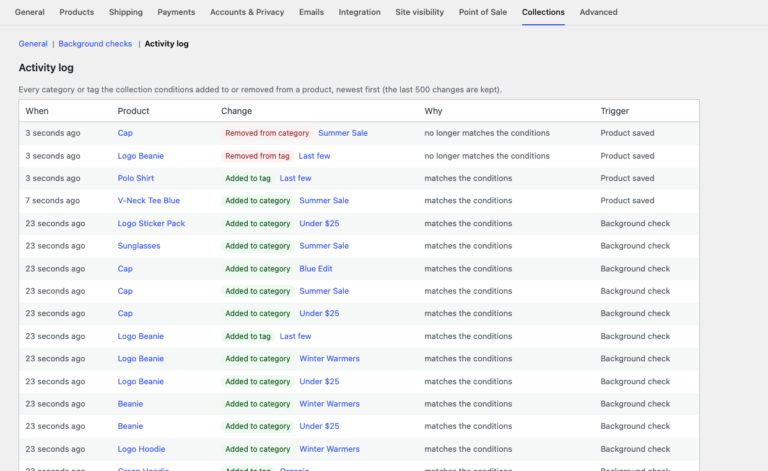Open Under $25 in Logo Sticker Pack row
The width and height of the screenshot is (768, 471).
[319, 223]
